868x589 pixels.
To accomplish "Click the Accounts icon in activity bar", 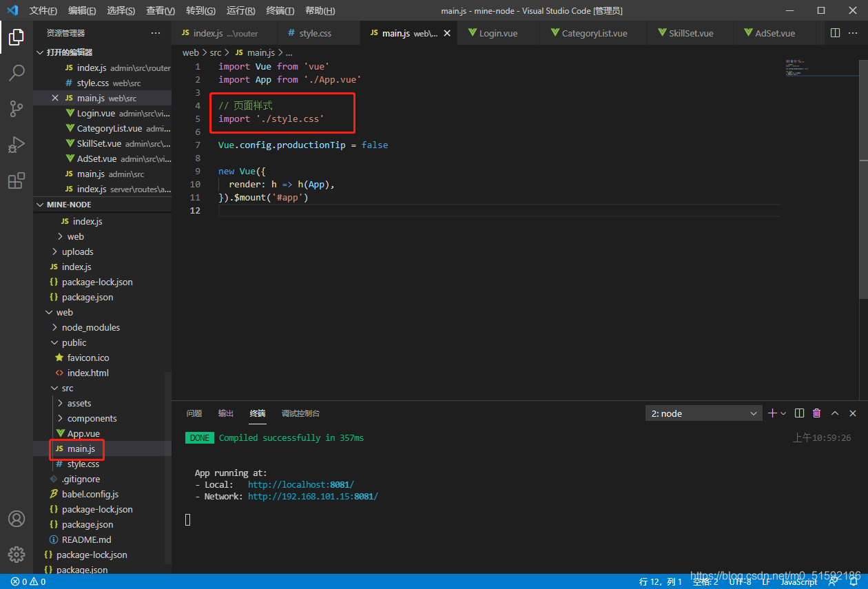I will (17, 519).
